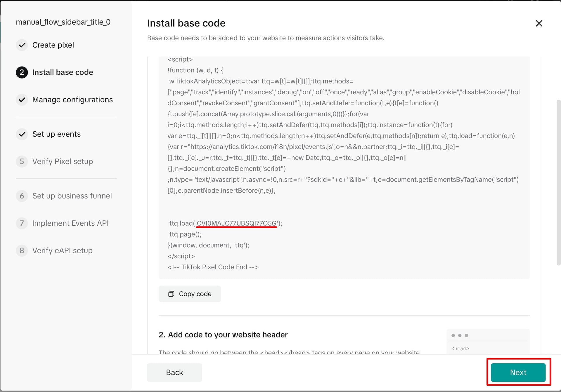Click the }(window, document, 'ttq'); line
The height and width of the screenshot is (392, 561).
pos(208,245)
